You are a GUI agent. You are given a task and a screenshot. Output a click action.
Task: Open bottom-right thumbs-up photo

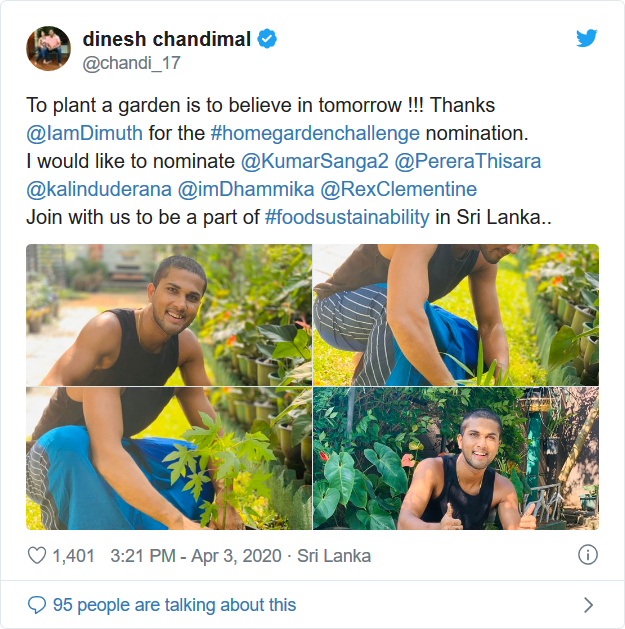coord(456,458)
